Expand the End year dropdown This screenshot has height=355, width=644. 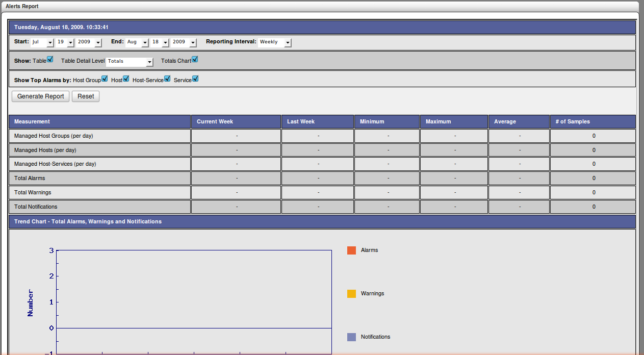point(184,42)
